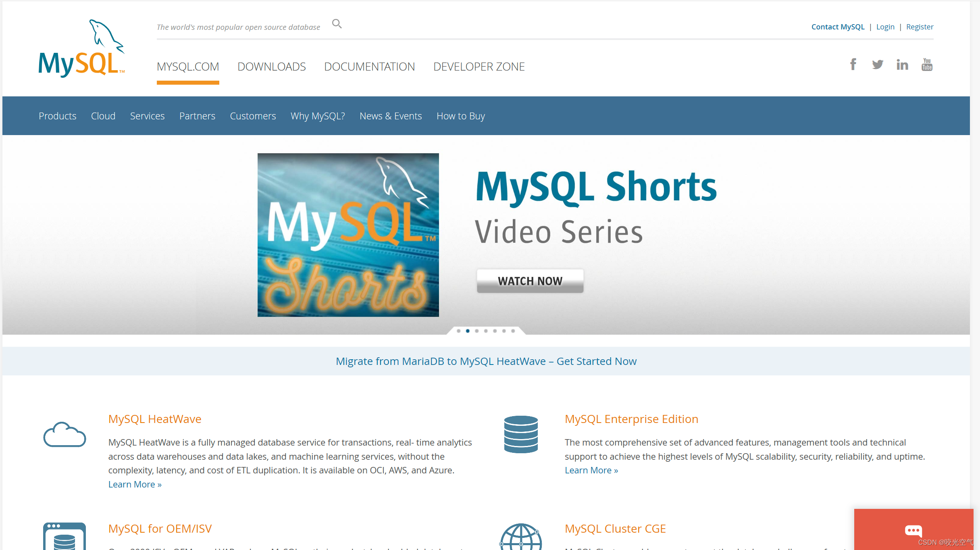This screenshot has height=550, width=980.
Task: Open the Products menu
Action: (x=58, y=116)
